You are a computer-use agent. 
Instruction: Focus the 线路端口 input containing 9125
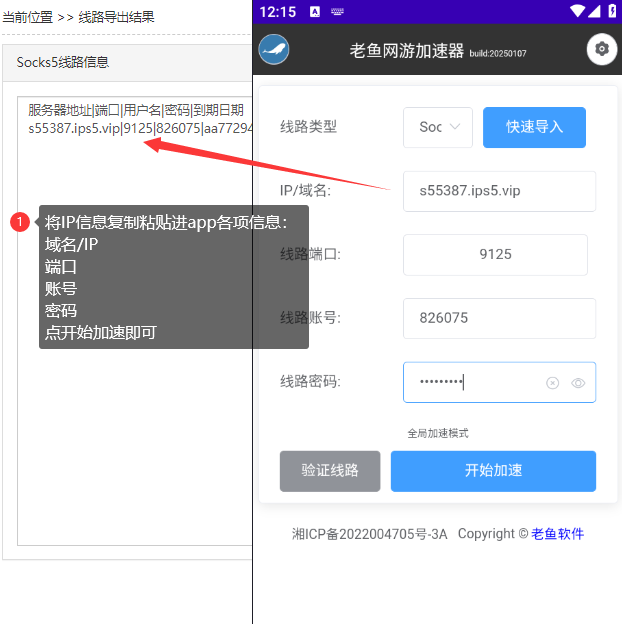coord(495,255)
